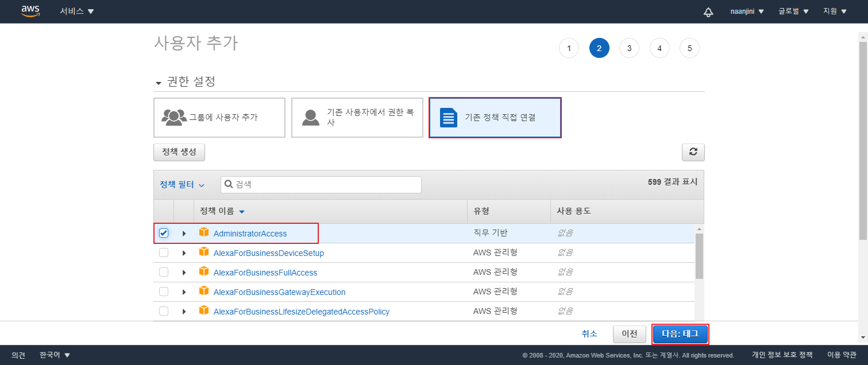Image resolution: width=868 pixels, height=365 pixels.
Task: Open the 이용 약관 terms link
Action: click(842, 355)
